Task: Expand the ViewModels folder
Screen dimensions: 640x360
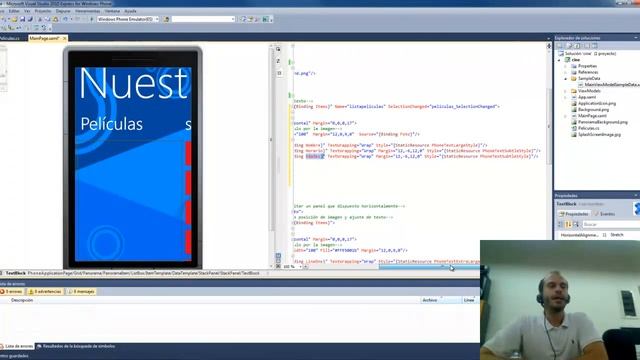Action: 566,91
